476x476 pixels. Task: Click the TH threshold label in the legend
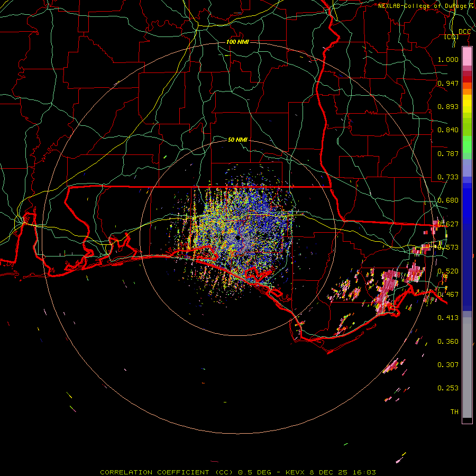pos(454,412)
